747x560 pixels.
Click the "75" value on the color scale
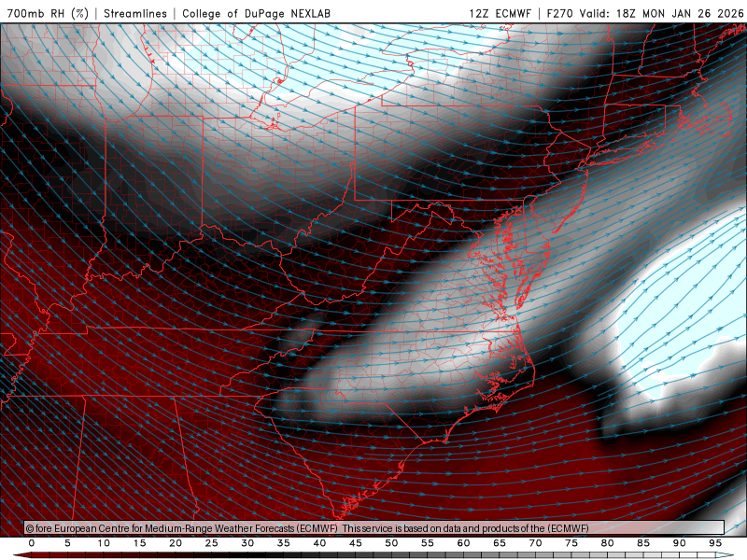click(x=571, y=543)
